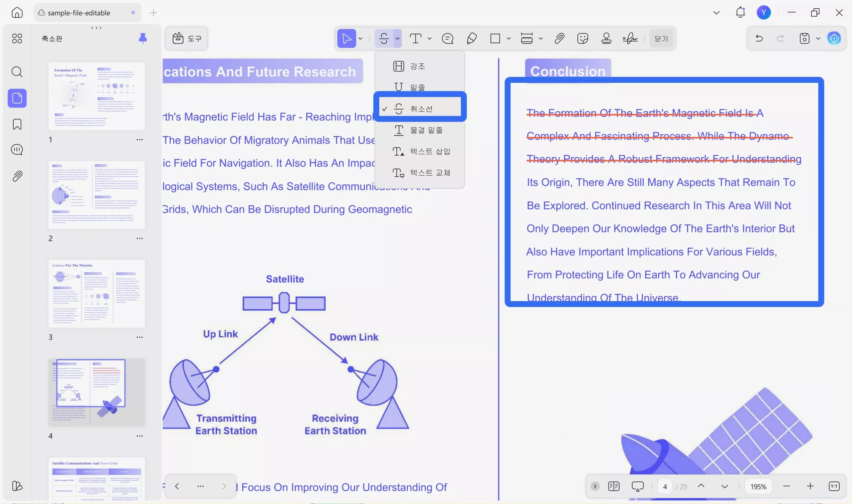Select the attachment paperclip tool in toolbar
The height and width of the screenshot is (504, 852).
559,38
